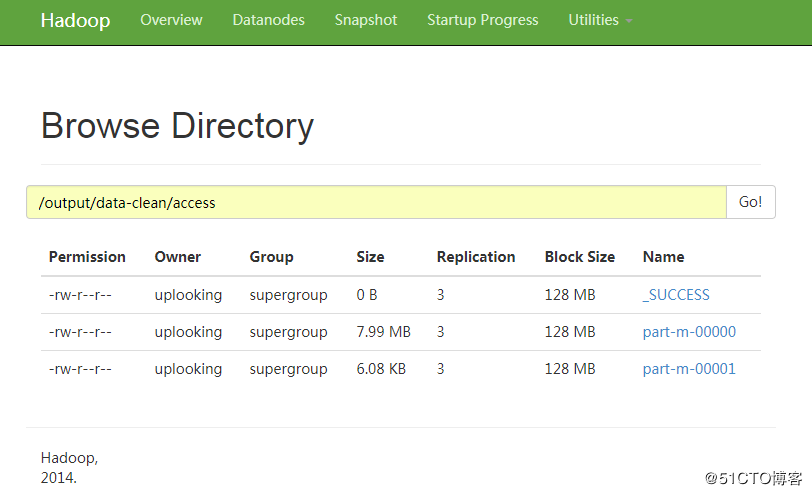Viewport: 812px width, 495px height.
Task: Click the Permission column header
Action: 87,257
